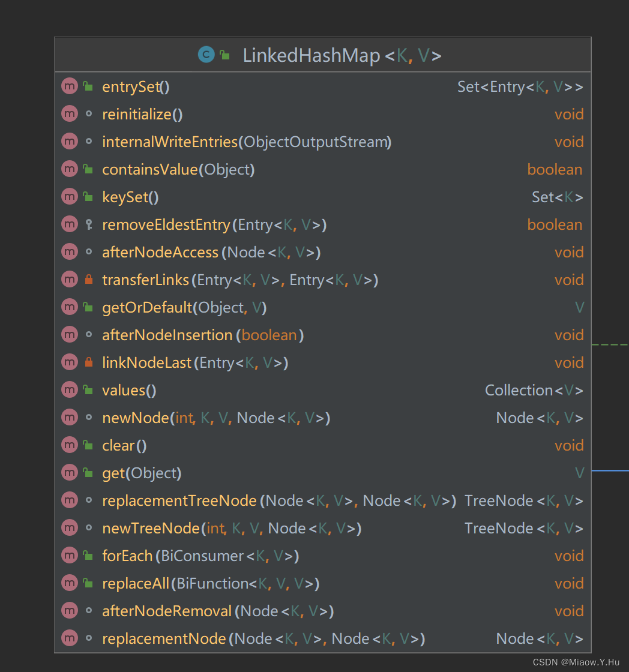Click the pink method icon beside clear()
This screenshot has height=672, width=629.
(x=70, y=445)
